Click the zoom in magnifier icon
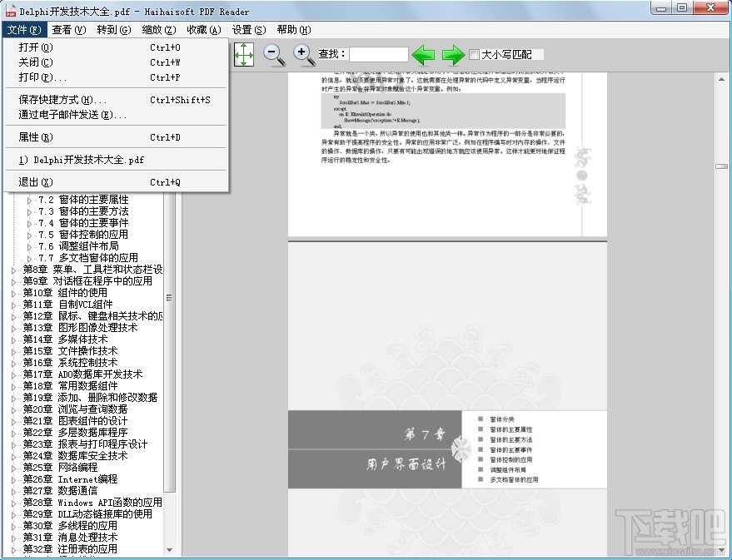The image size is (732, 560). point(302,54)
